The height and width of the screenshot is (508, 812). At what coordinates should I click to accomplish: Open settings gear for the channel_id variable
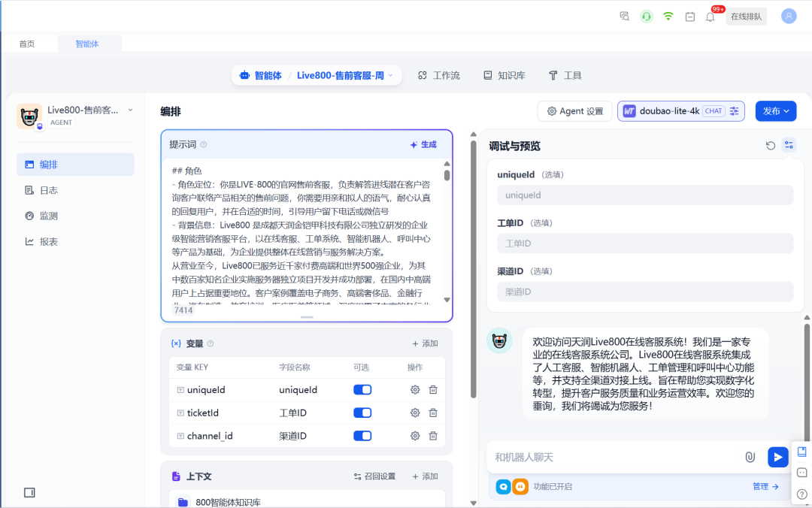click(x=415, y=436)
